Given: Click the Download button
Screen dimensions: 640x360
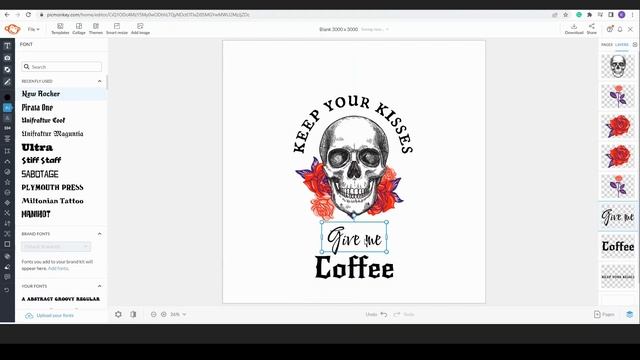Looking at the screenshot, I should 574,29.
